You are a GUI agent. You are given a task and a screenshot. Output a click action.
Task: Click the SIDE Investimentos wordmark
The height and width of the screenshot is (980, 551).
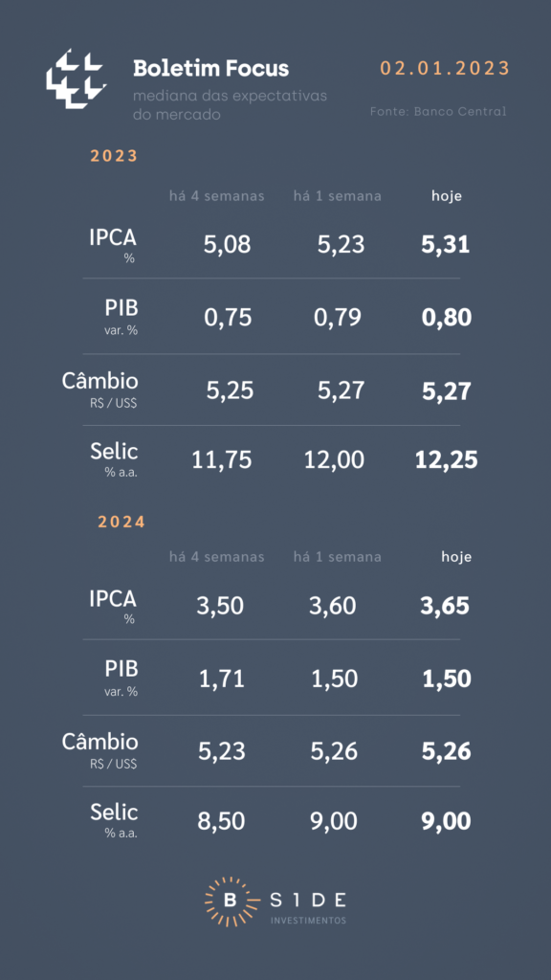pyautogui.click(x=308, y=907)
